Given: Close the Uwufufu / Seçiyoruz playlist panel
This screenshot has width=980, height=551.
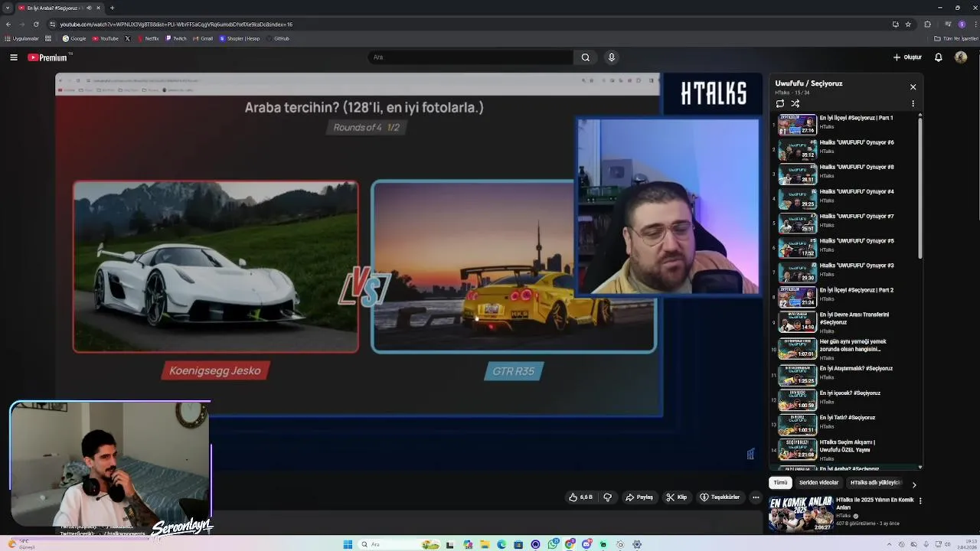Looking at the screenshot, I should click(x=913, y=87).
